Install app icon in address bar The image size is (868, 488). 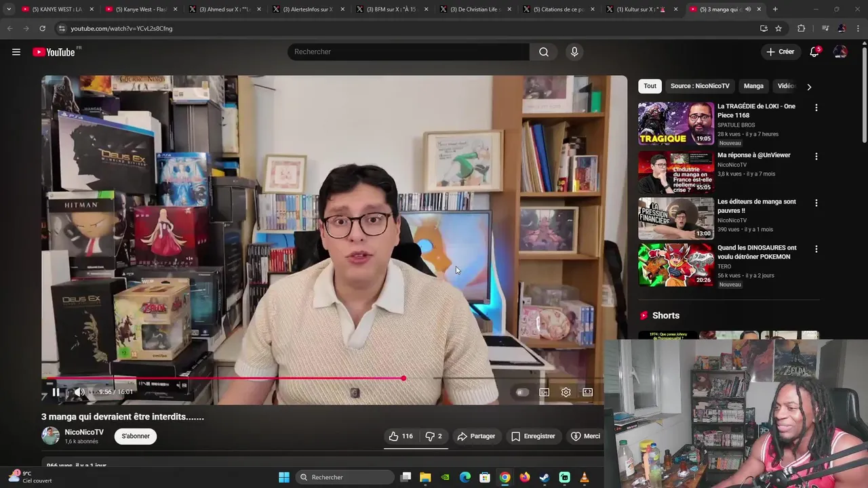(764, 28)
